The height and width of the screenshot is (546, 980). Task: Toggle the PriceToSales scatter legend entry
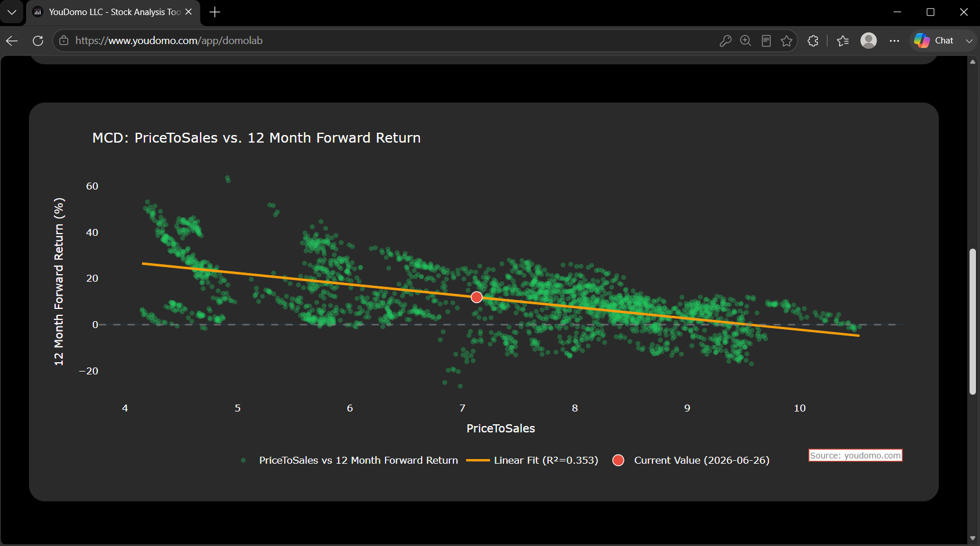pos(350,460)
